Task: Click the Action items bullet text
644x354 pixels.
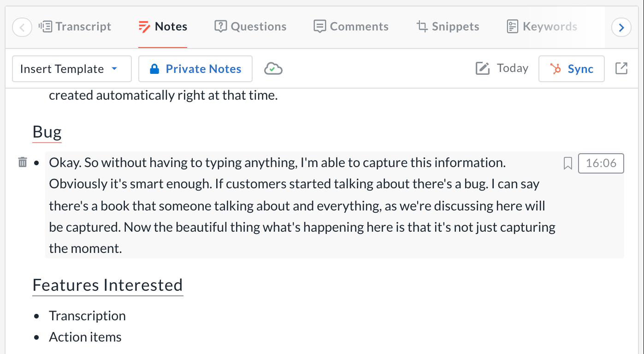Action: tap(85, 337)
